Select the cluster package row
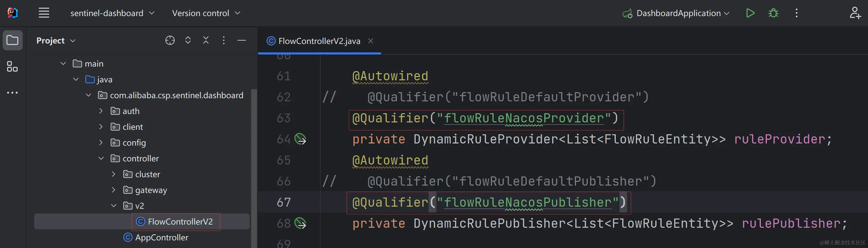This screenshot has height=248, width=868. pyautogui.click(x=142, y=175)
